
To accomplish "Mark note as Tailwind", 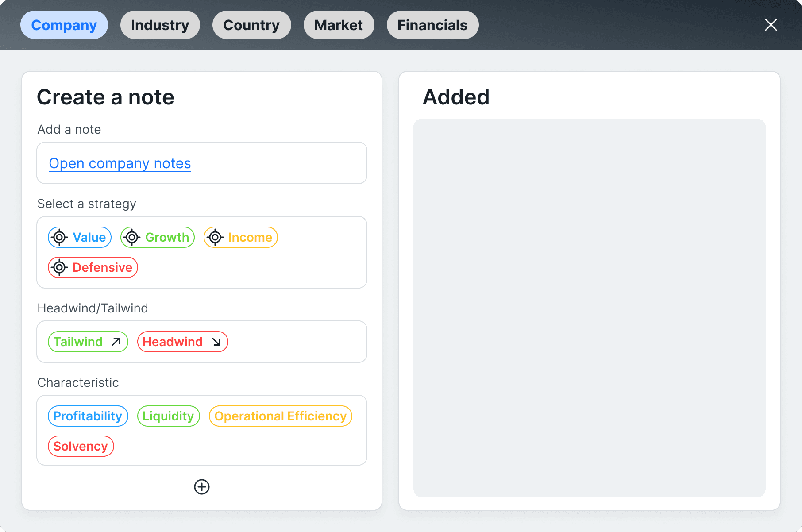I will coord(88,342).
